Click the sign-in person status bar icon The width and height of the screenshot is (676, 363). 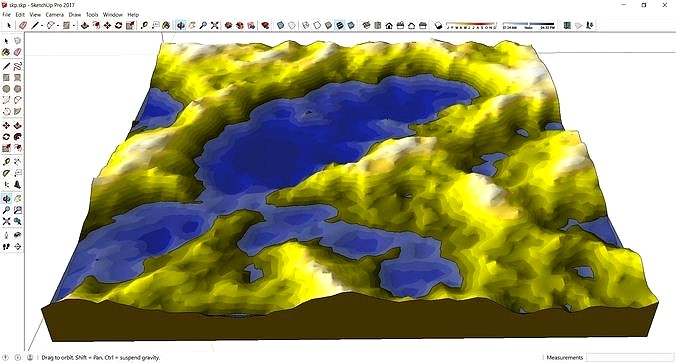(x=30, y=357)
